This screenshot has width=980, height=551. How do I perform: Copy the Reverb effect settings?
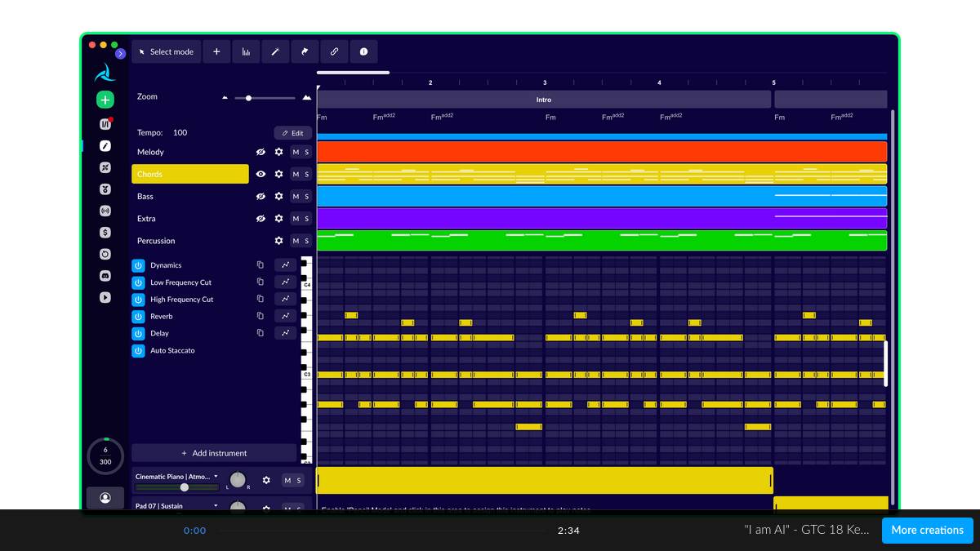click(261, 316)
